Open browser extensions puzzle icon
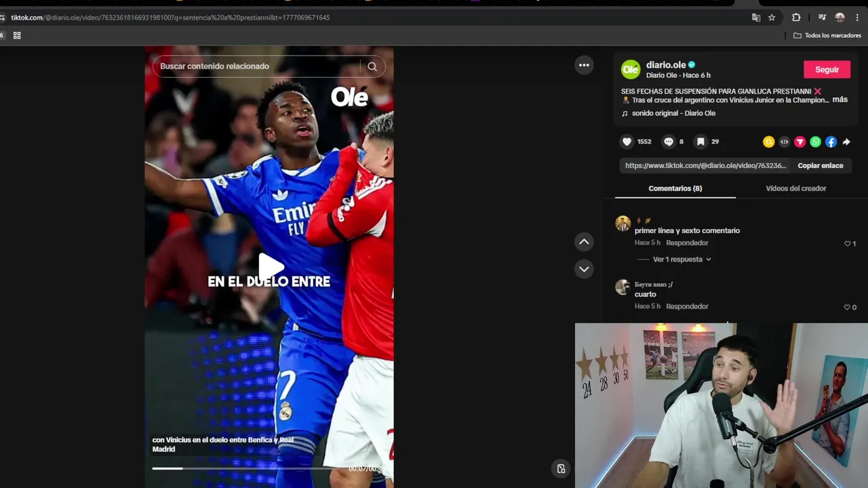 (x=796, y=18)
